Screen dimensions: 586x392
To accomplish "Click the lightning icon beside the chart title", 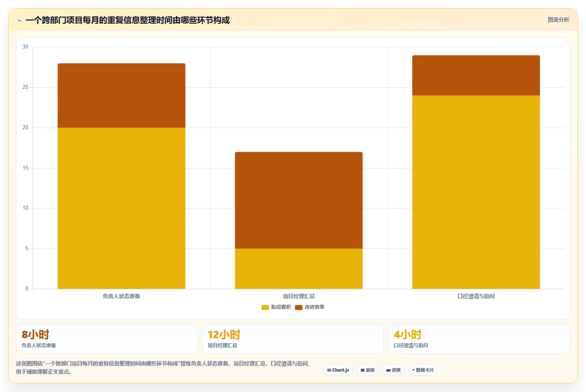I will pyautogui.click(x=19, y=20).
